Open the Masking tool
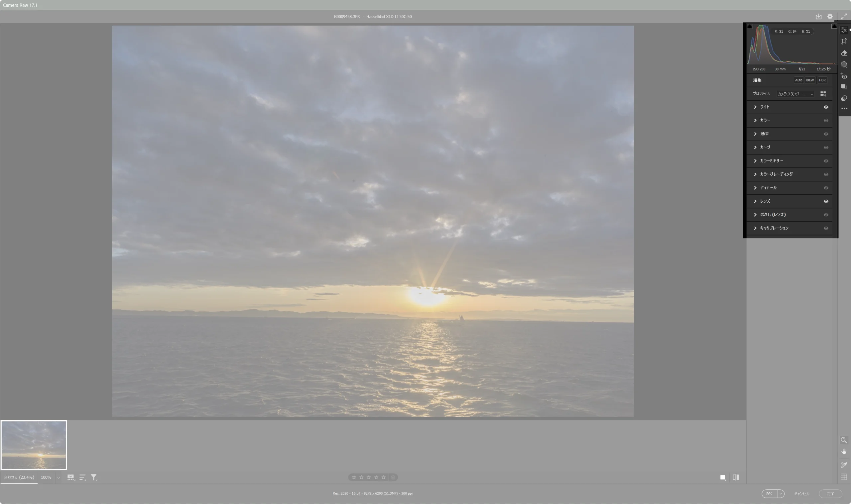 844,64
